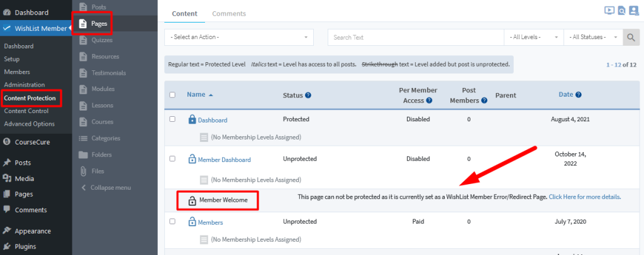Check the box for Members page row
Screen dimensions: 644x255
172,221
